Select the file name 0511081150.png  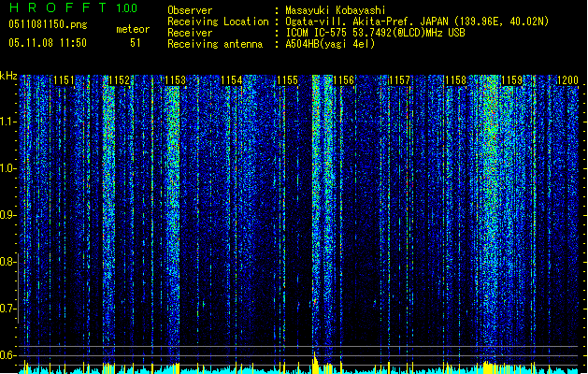[48, 24]
